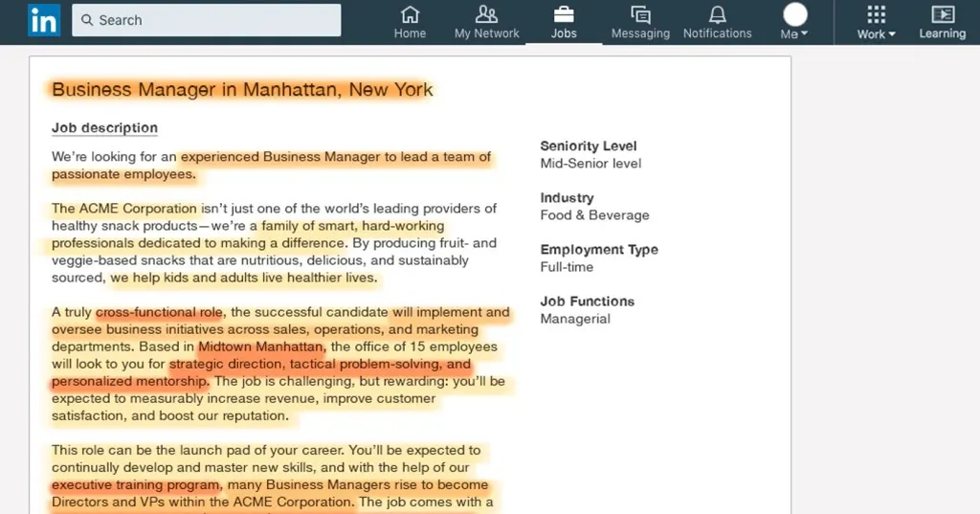Screen dimensions: 980x514
Task: Click 'The ACME Corporation' text
Action: (123, 209)
